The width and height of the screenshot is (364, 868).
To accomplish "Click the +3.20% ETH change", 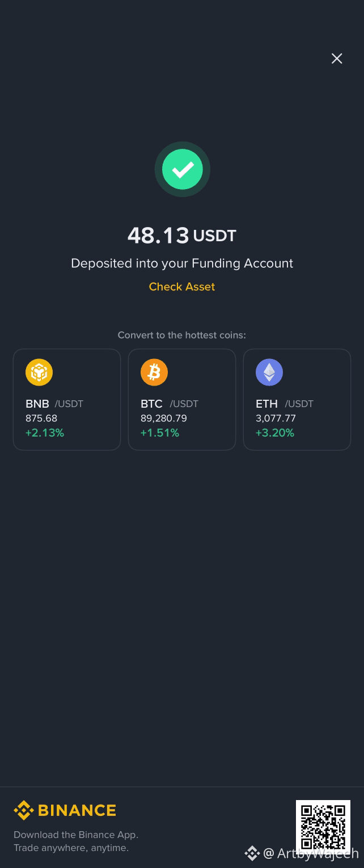I will pos(275,433).
